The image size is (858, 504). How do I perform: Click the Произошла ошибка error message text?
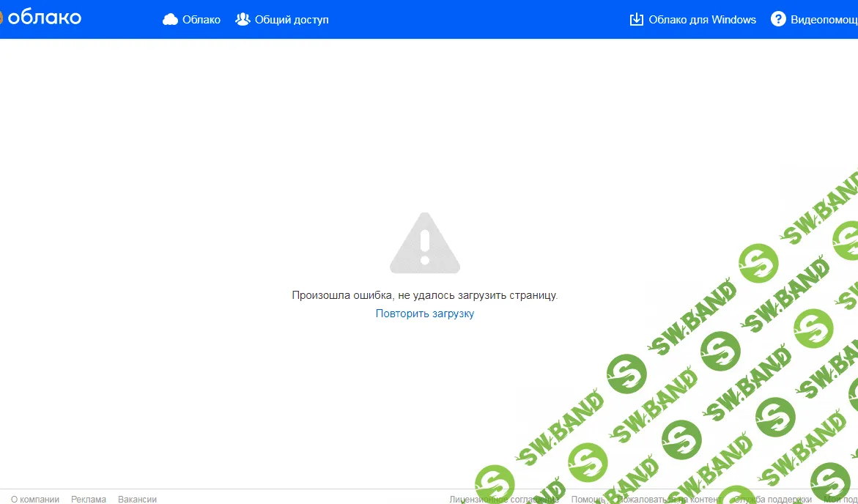pyautogui.click(x=425, y=295)
